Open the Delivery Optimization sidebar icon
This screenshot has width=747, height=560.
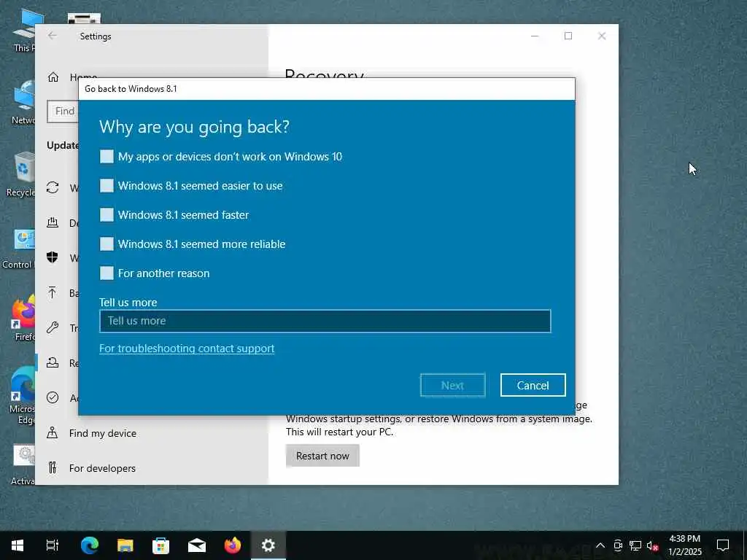click(x=53, y=222)
